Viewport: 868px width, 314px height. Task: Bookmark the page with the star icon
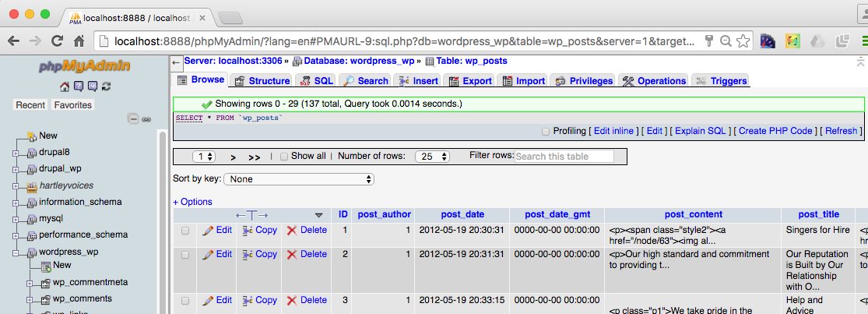(743, 41)
